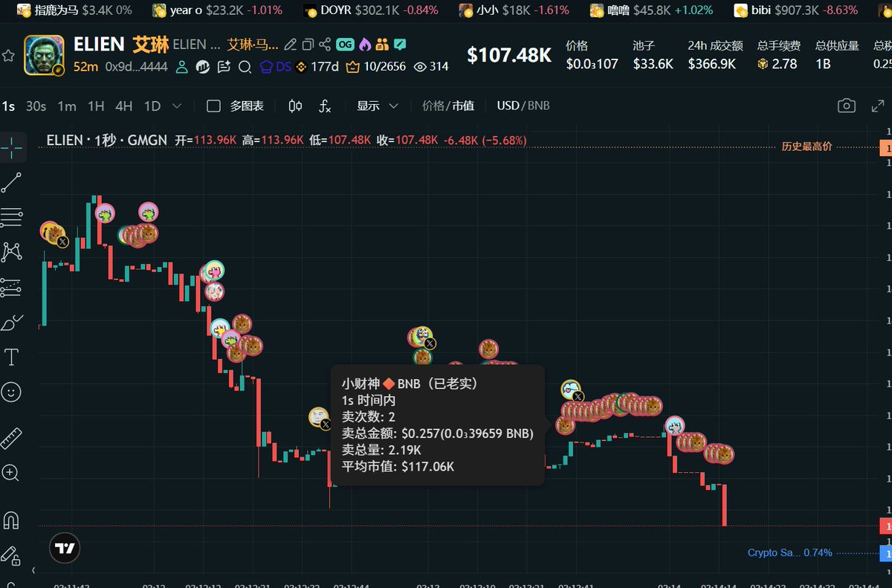Viewport: 892px width, 588px height.
Task: Switch chart to 价格 price mode
Action: click(433, 106)
